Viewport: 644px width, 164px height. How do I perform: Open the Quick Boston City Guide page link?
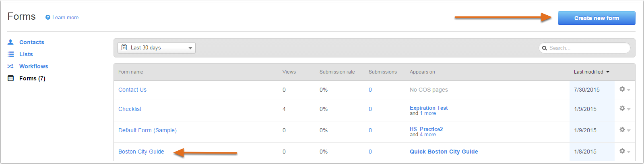pyautogui.click(x=444, y=152)
